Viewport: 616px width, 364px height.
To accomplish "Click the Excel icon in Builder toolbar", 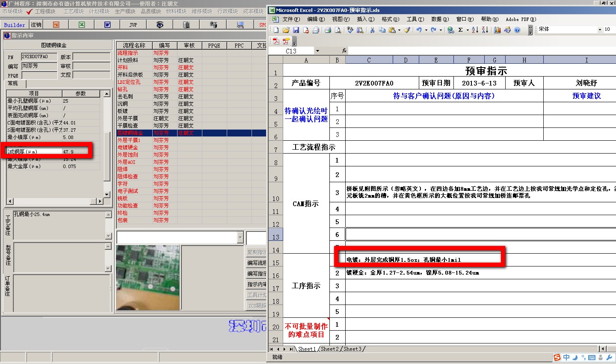I will (82, 25).
